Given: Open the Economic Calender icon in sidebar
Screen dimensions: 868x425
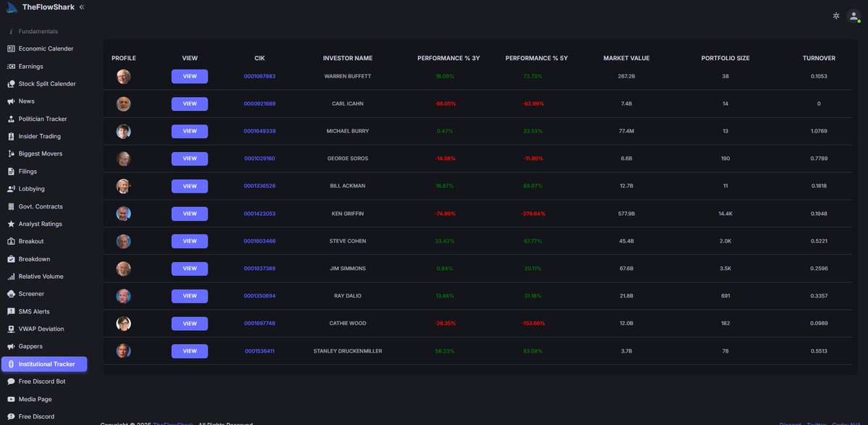Looking at the screenshot, I should click(x=11, y=49).
